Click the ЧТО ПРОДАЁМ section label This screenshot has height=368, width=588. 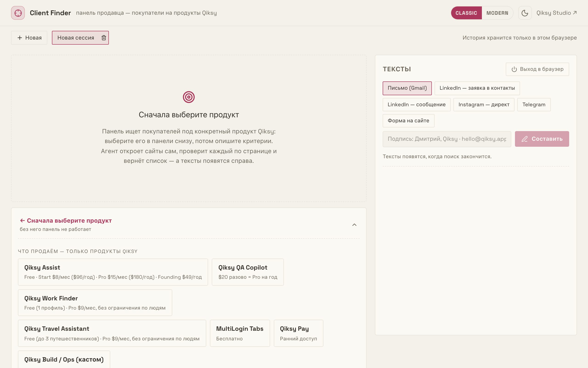pos(78,251)
